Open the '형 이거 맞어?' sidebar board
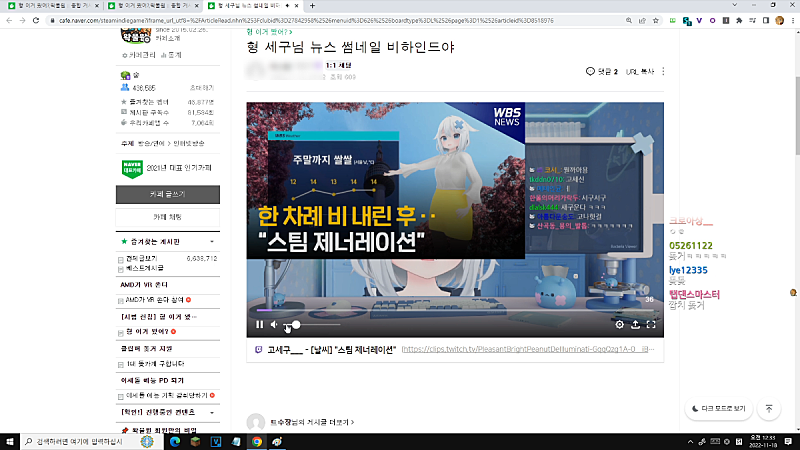This screenshot has width=800, height=450. point(147,332)
